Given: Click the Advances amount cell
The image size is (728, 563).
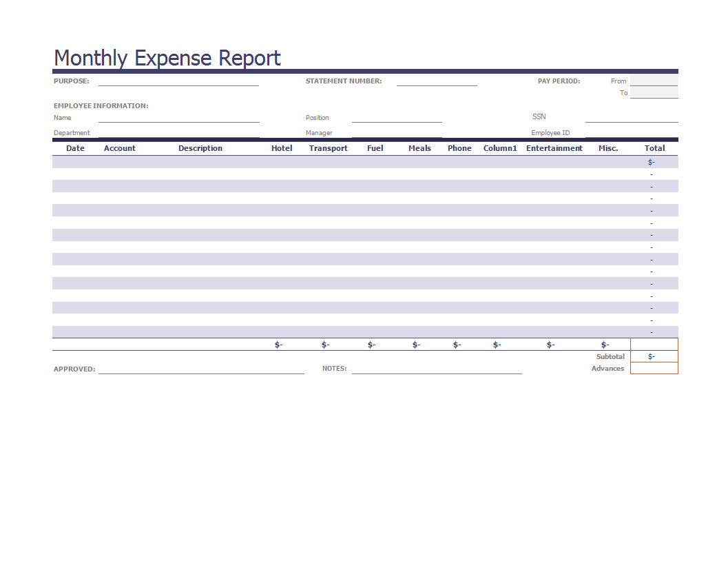Looking at the screenshot, I should 654,368.
